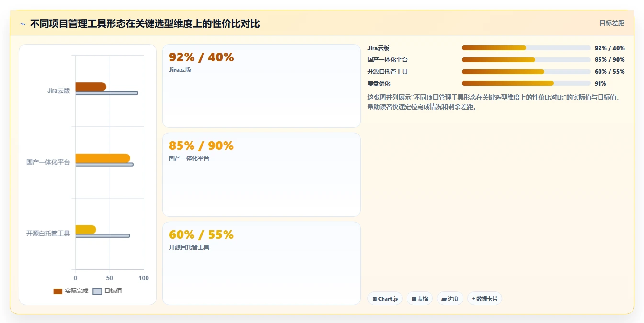Click the Jira云版 progress bar in the list
644x323 pixels.
(x=526, y=48)
